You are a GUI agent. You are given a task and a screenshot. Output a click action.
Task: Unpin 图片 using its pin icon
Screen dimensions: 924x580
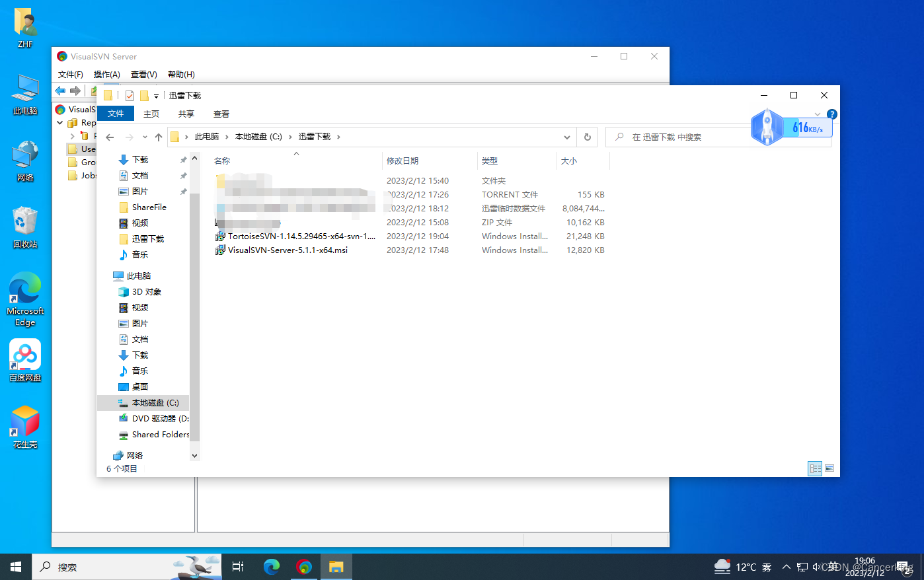click(183, 192)
